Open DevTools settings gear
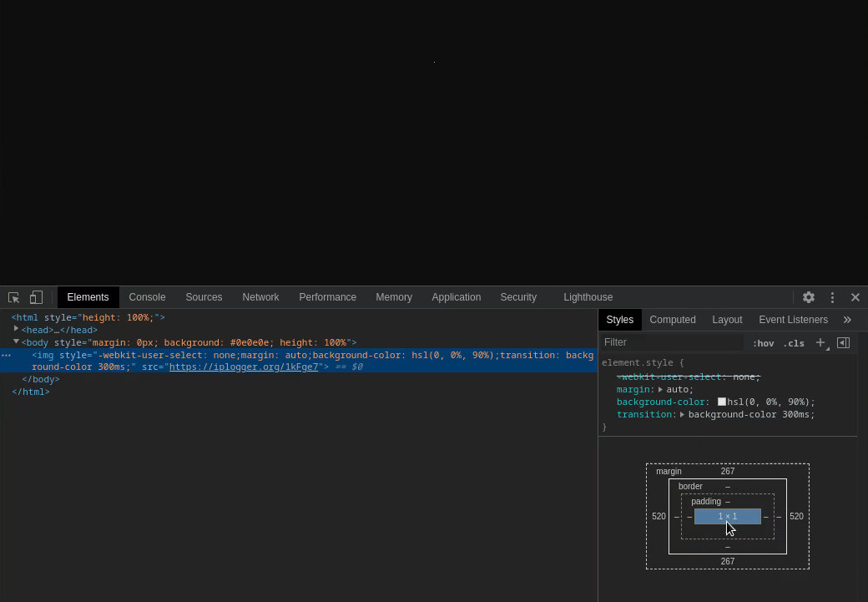This screenshot has height=602, width=868. click(808, 297)
